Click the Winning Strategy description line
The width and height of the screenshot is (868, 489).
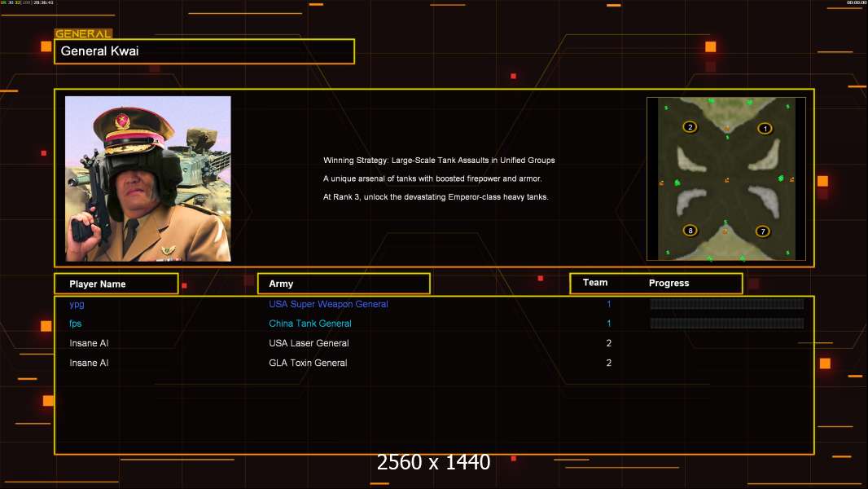[x=439, y=160]
